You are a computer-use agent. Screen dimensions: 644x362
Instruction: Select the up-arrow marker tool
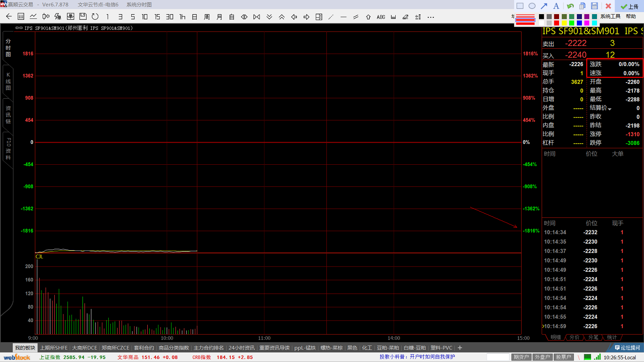point(368,17)
